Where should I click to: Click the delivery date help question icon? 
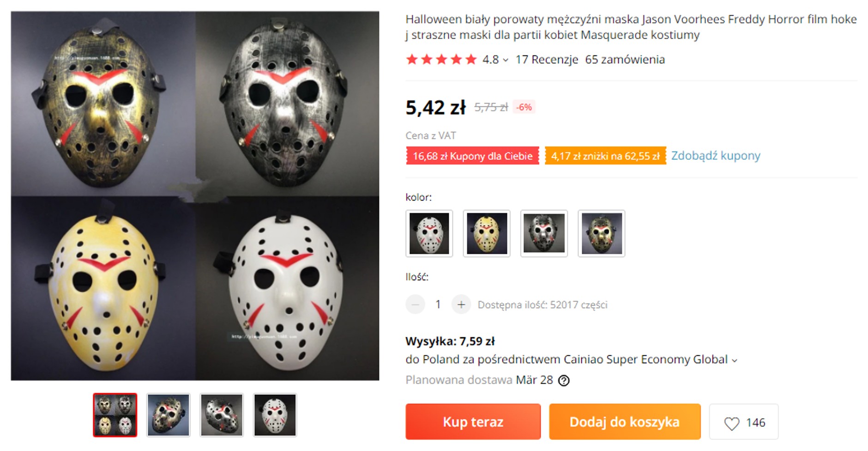(564, 380)
